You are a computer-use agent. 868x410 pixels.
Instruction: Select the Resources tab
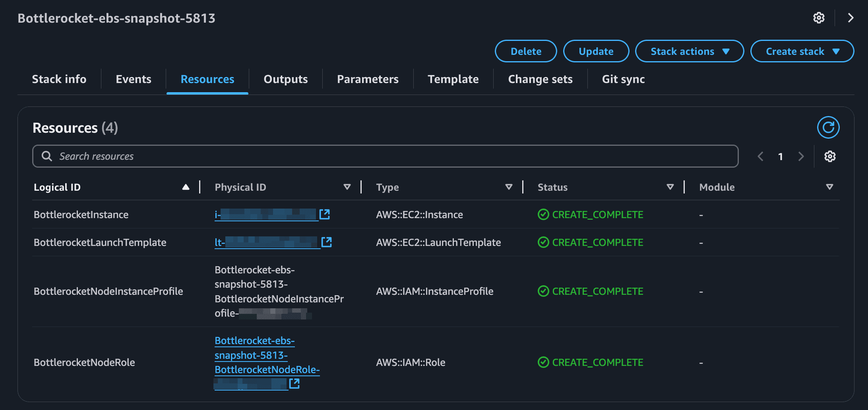click(x=207, y=79)
